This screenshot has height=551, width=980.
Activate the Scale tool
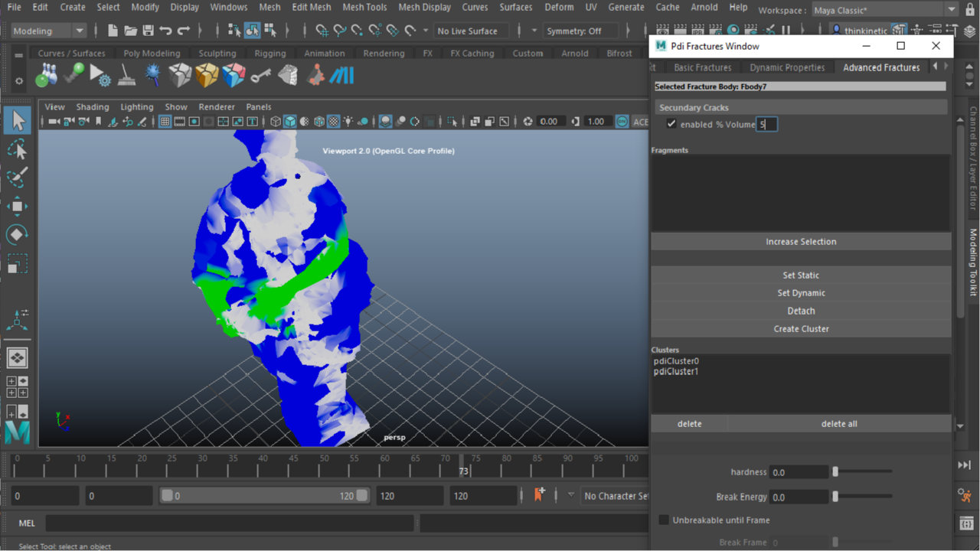[x=17, y=263]
